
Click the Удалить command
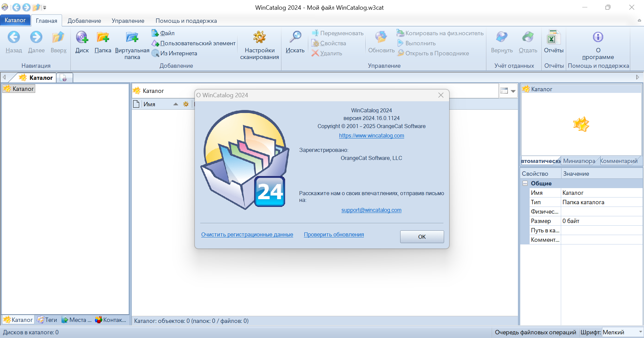[x=327, y=53]
